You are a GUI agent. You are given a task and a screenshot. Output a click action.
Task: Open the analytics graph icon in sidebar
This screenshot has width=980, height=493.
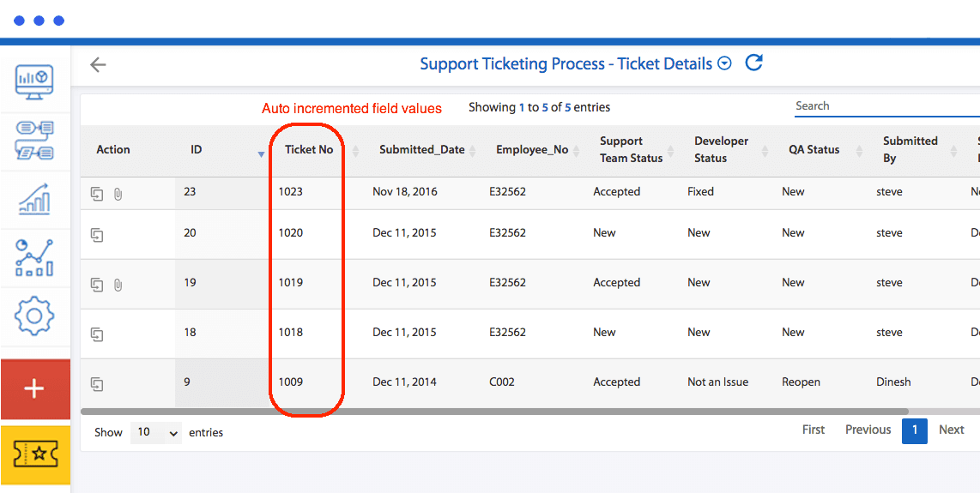(x=34, y=257)
